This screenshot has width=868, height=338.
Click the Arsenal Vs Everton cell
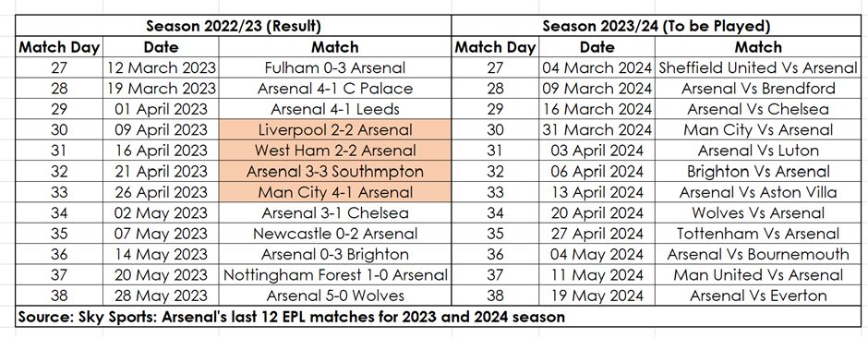(x=758, y=296)
